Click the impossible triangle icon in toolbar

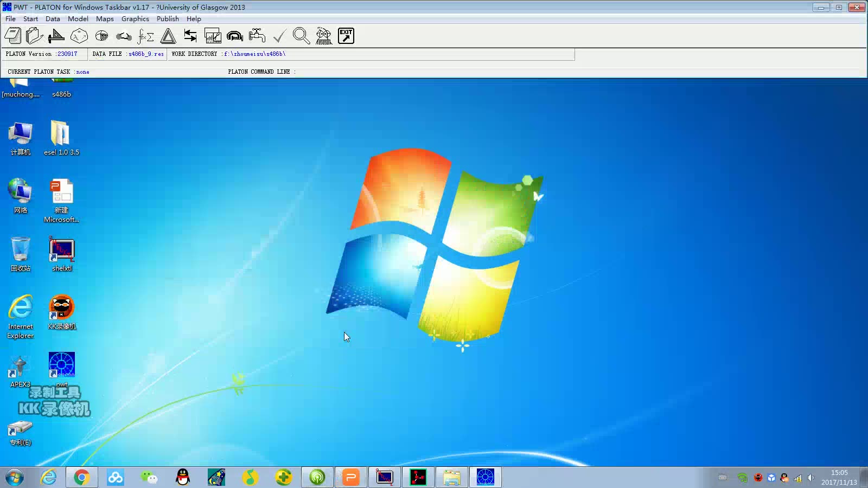pos(168,36)
